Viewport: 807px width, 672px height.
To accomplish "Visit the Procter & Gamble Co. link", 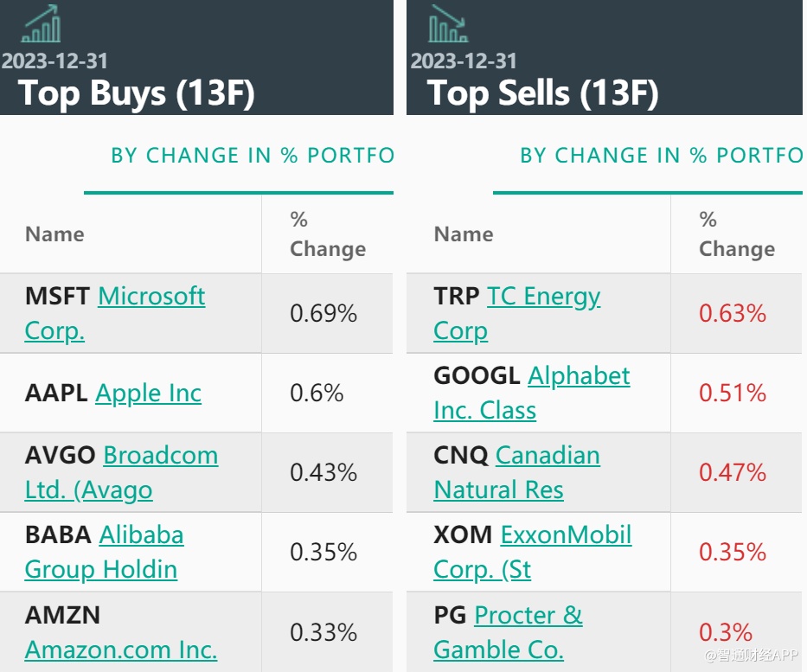I will coord(528,616).
